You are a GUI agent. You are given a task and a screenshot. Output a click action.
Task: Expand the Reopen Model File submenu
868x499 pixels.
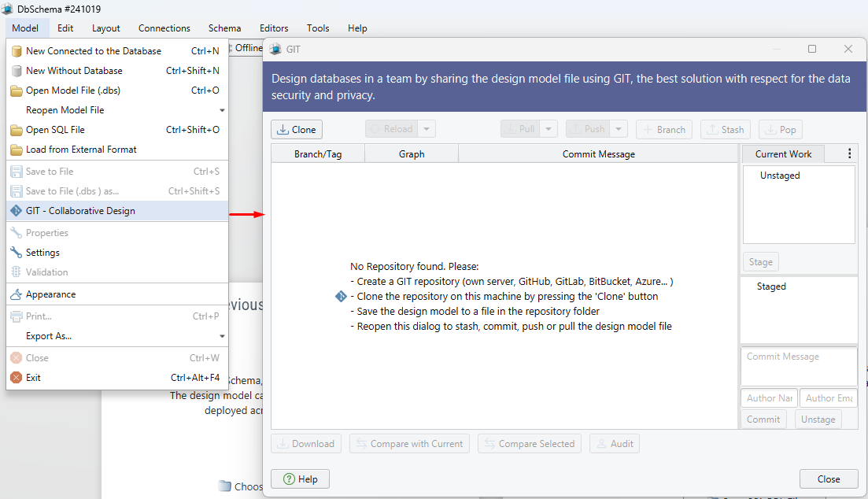tap(222, 110)
